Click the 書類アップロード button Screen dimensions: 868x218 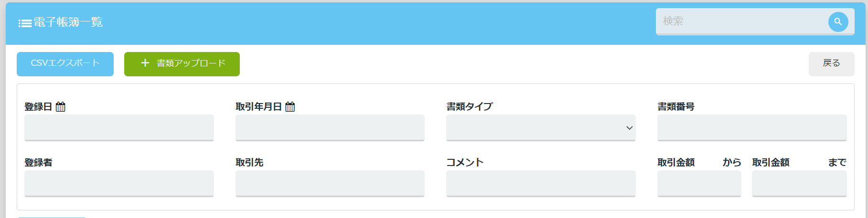[x=182, y=64]
